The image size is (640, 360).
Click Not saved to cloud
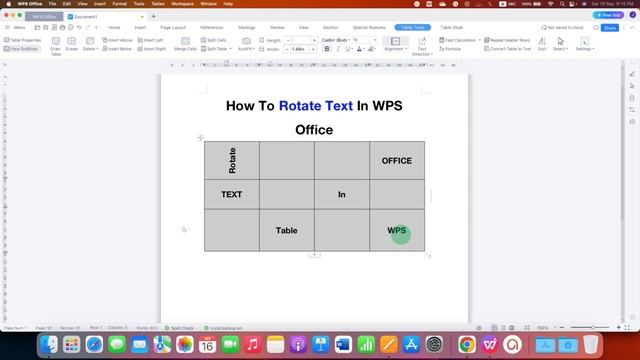562,28
